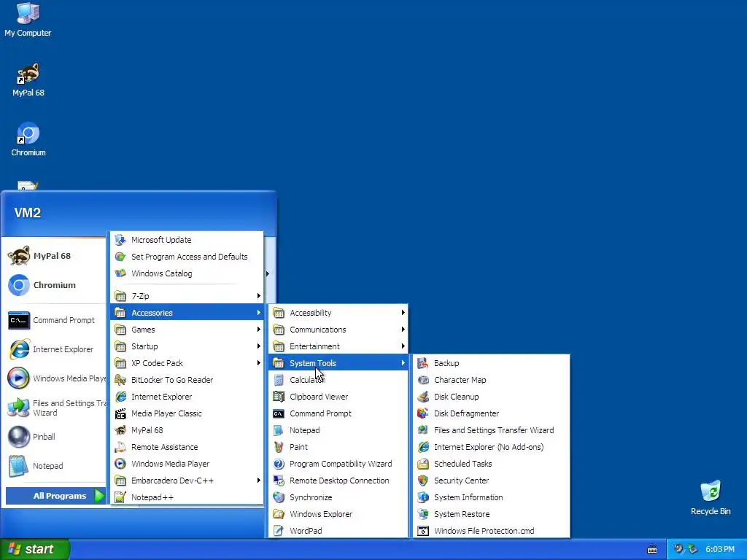Expand the Windows Catalog submenu arrow

pyautogui.click(x=267, y=273)
